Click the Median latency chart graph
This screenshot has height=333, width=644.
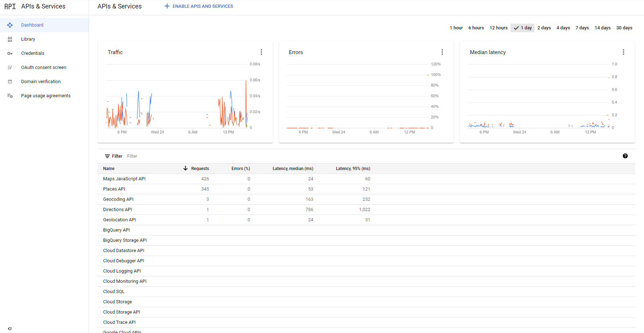coord(538,96)
